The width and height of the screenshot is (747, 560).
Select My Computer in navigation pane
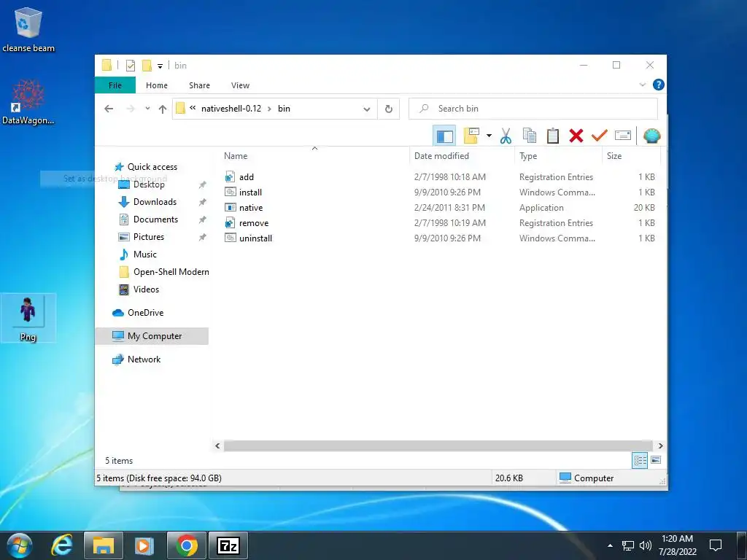[152, 336]
